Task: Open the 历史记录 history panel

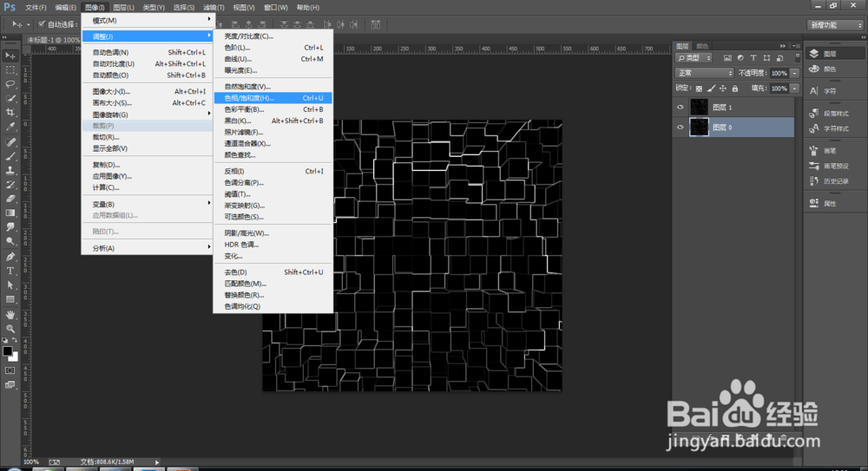Action: (829, 181)
